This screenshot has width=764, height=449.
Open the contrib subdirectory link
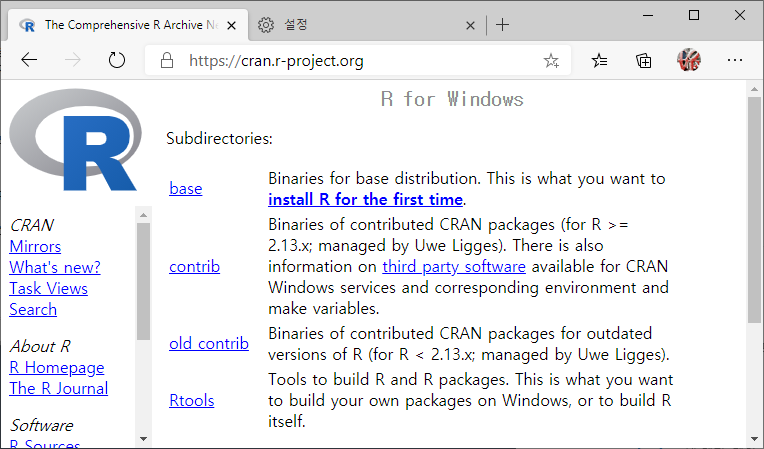pyautogui.click(x=194, y=267)
